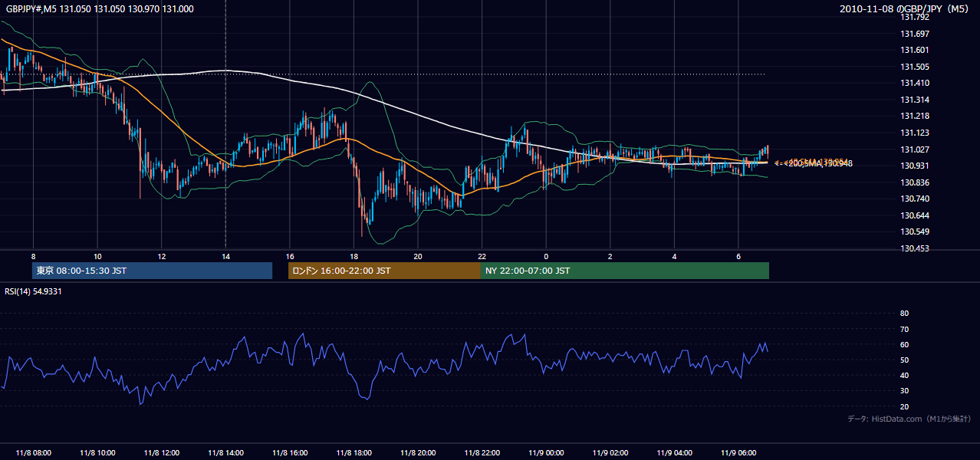980x460 pixels.
Task: Click price axis label 130.644
Action: tap(914, 215)
